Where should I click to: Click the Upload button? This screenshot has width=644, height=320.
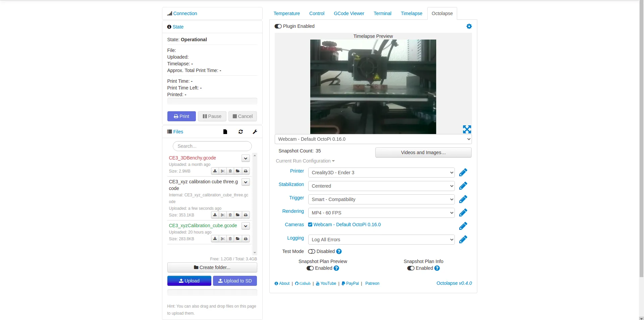(x=189, y=281)
